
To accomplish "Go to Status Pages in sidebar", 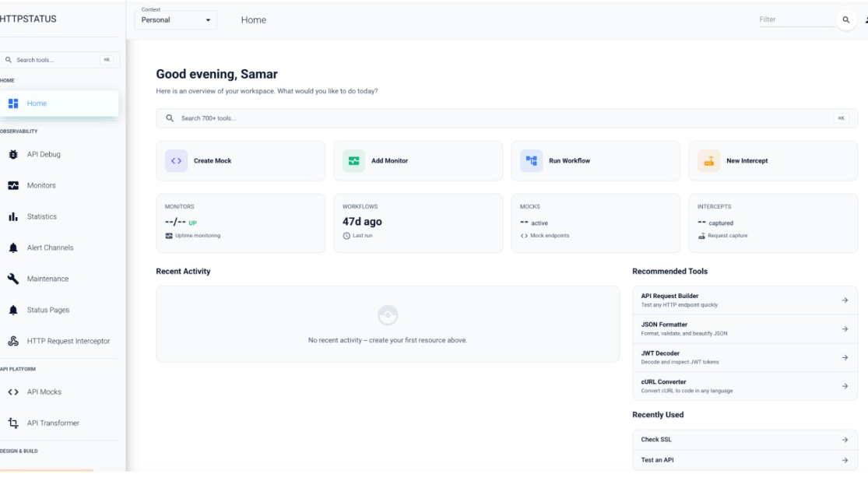I will (48, 310).
